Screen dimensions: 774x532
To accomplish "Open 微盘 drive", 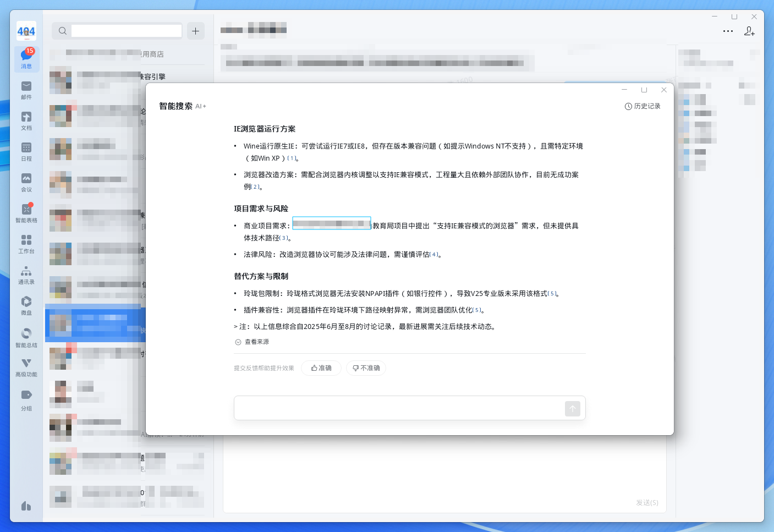I will (x=26, y=305).
